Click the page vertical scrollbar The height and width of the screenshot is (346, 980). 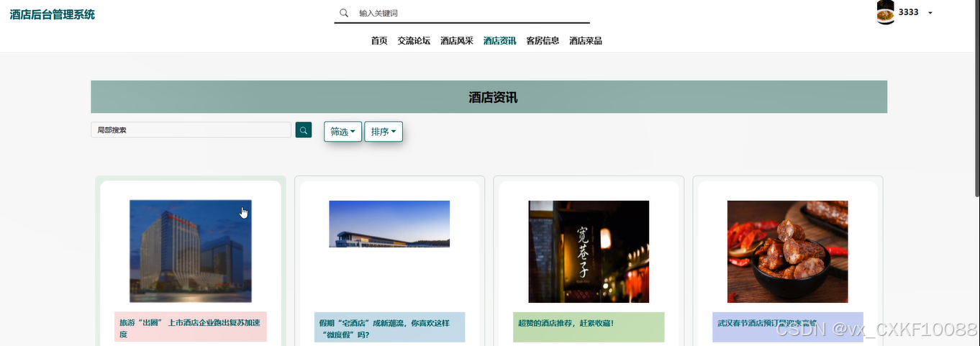point(976,98)
